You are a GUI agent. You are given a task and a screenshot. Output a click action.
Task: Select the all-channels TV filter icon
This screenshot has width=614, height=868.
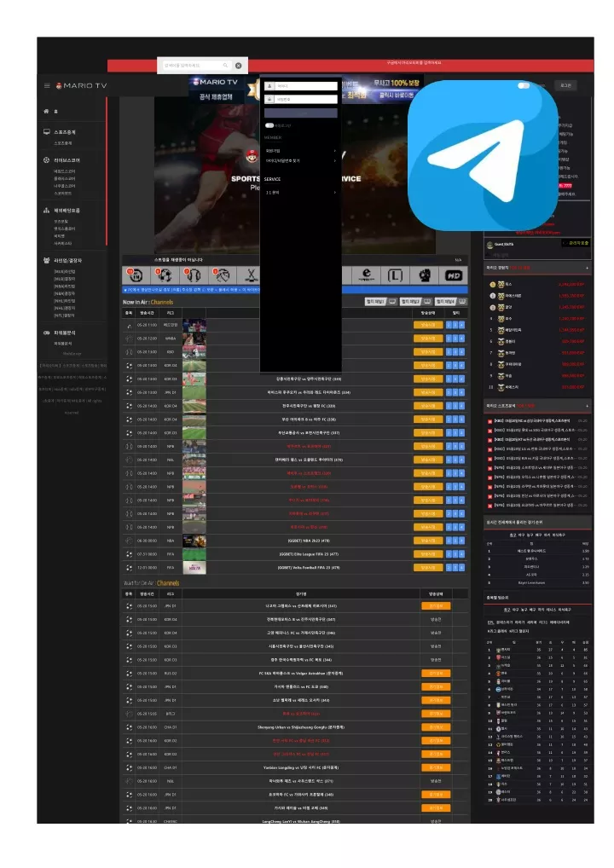tap(135, 275)
